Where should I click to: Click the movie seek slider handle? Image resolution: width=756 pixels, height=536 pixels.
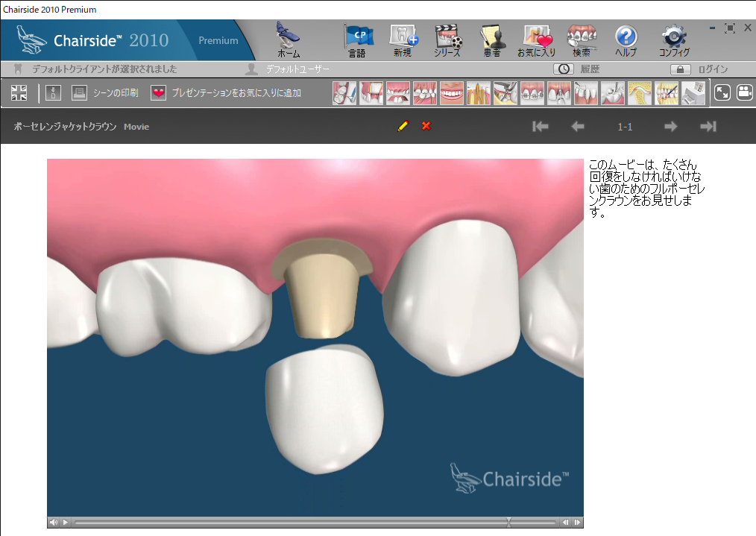click(508, 522)
